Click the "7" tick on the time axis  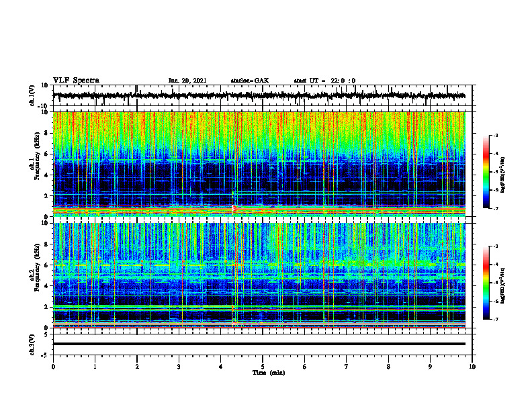(347, 367)
